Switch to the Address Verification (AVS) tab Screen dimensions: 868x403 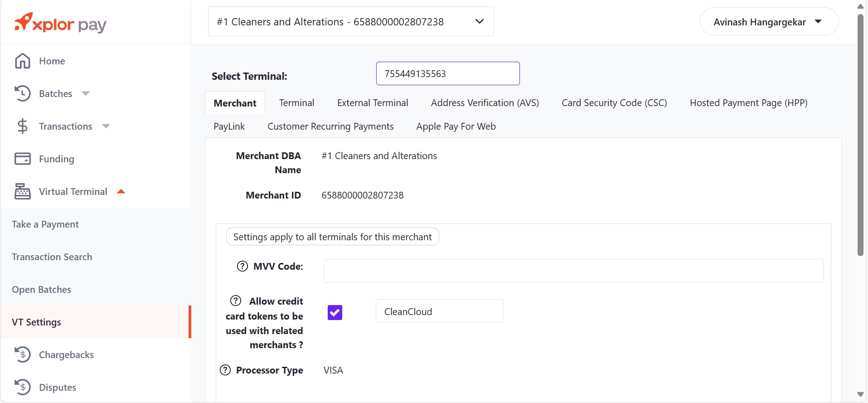[x=485, y=103]
